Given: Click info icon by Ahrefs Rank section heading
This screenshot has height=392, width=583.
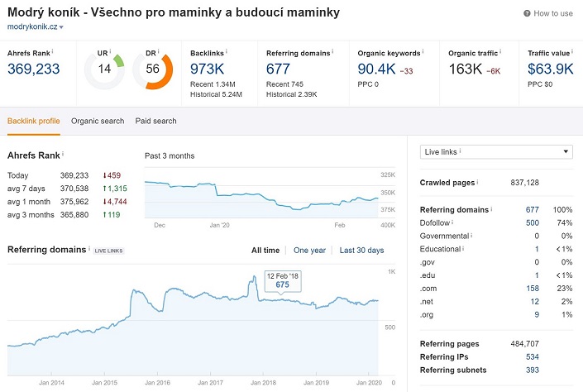Looking at the screenshot, I should point(63,154).
